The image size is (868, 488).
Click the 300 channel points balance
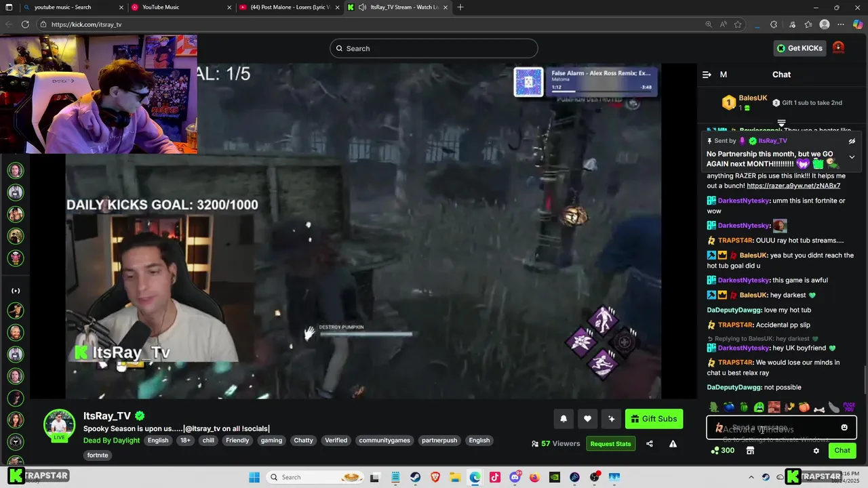pos(722,451)
